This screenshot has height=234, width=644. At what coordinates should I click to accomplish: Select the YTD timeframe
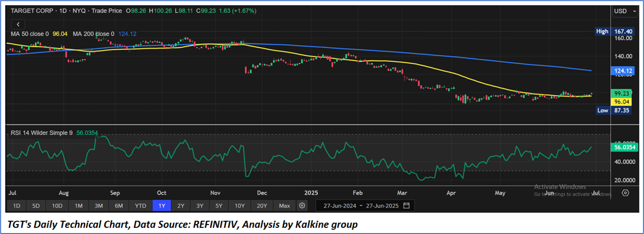click(140, 206)
